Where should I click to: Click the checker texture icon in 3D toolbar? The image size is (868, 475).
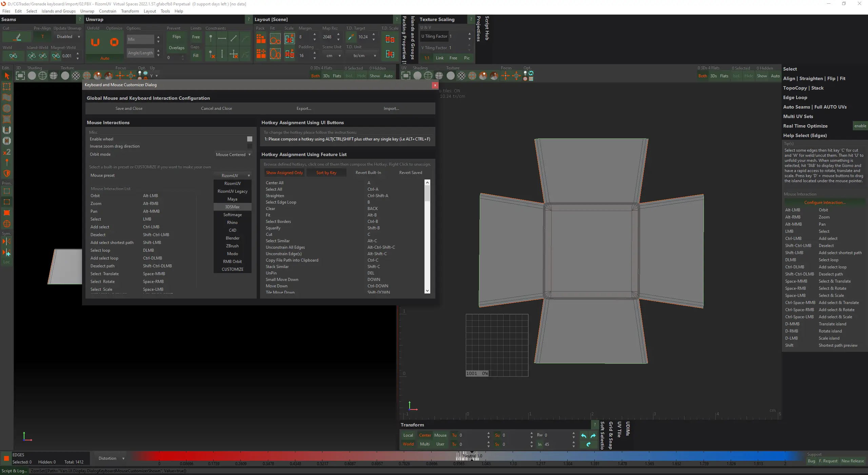[76, 76]
